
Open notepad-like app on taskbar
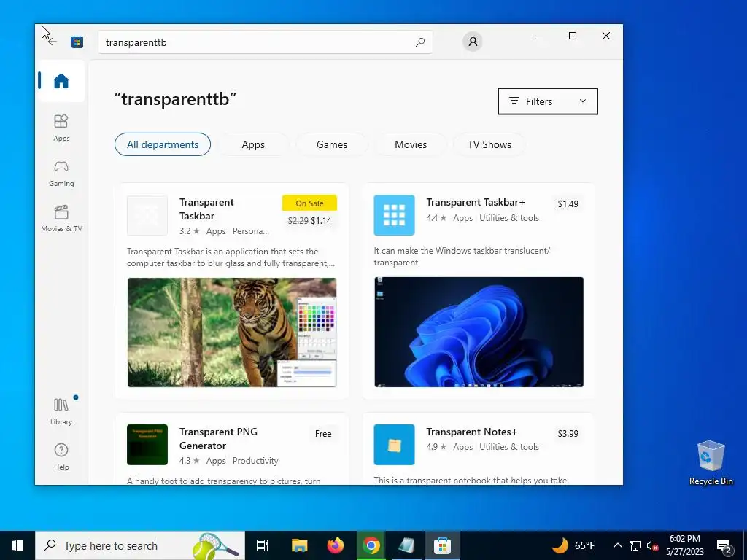pos(407,545)
